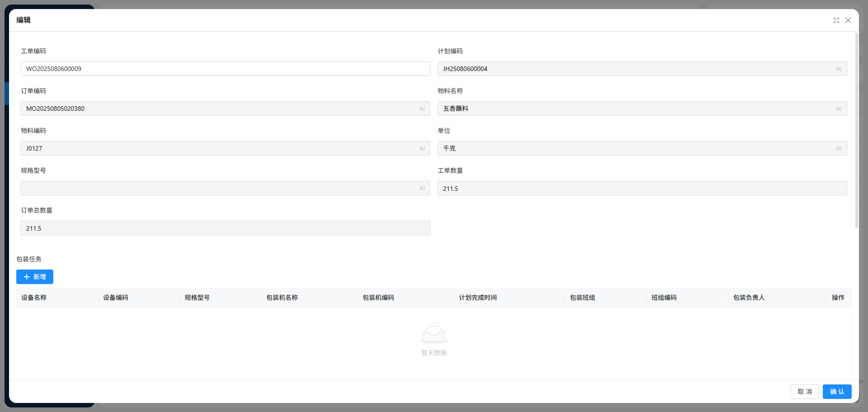
Task: Click the 工单编码 input field
Action: 225,69
